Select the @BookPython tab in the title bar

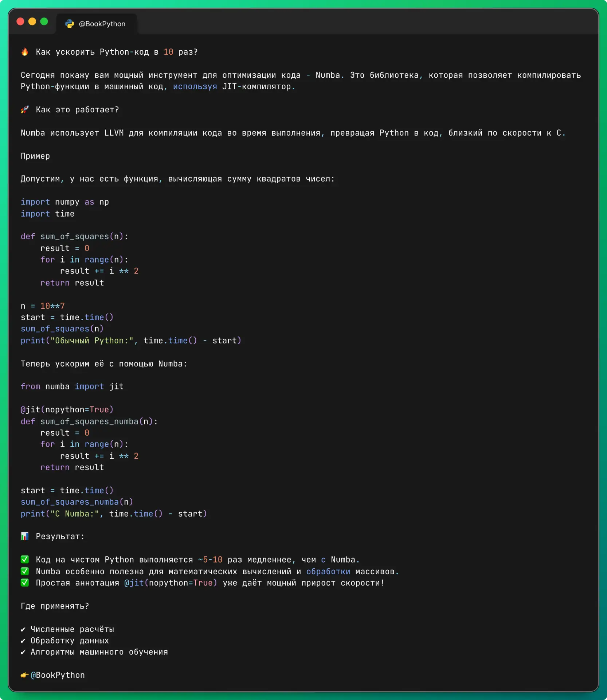click(97, 24)
